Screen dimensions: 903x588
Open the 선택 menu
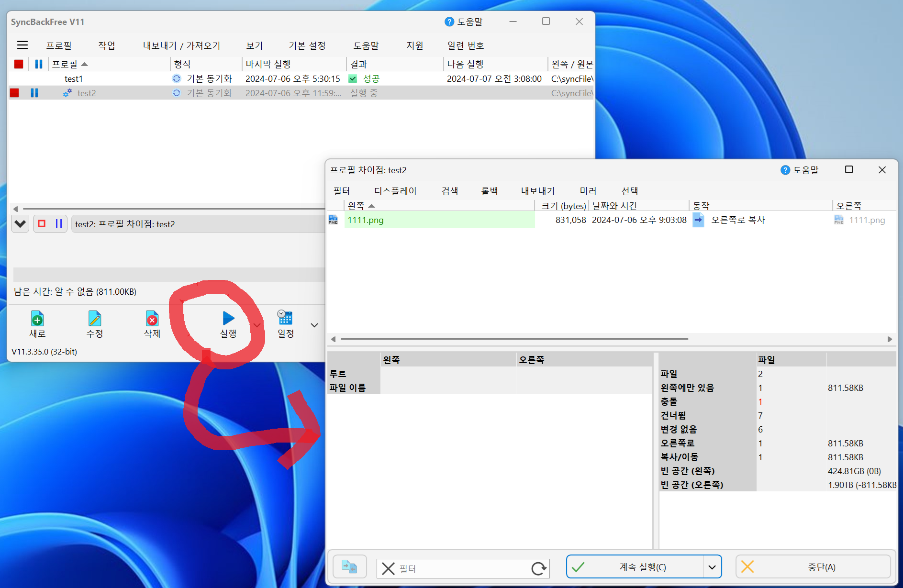(630, 191)
